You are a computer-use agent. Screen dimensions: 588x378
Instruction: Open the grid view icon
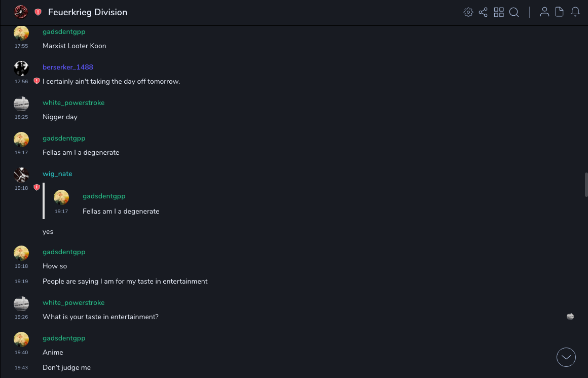pyautogui.click(x=499, y=12)
